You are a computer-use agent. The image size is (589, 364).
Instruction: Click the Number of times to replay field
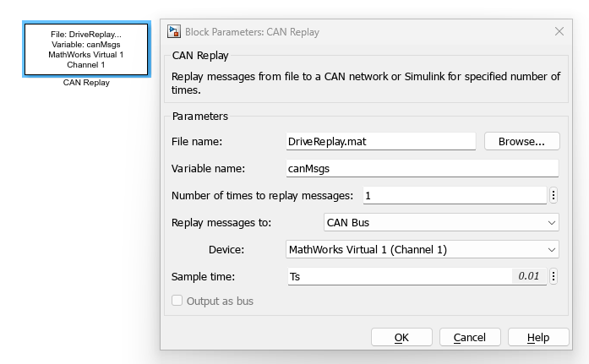pos(454,195)
